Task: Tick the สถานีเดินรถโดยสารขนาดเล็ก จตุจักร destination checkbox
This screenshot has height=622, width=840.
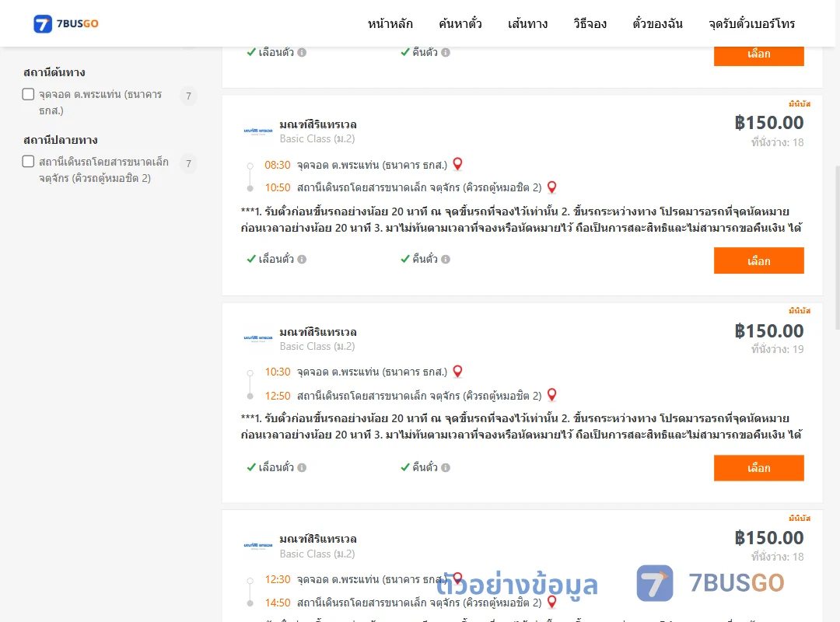Action: pyautogui.click(x=29, y=161)
